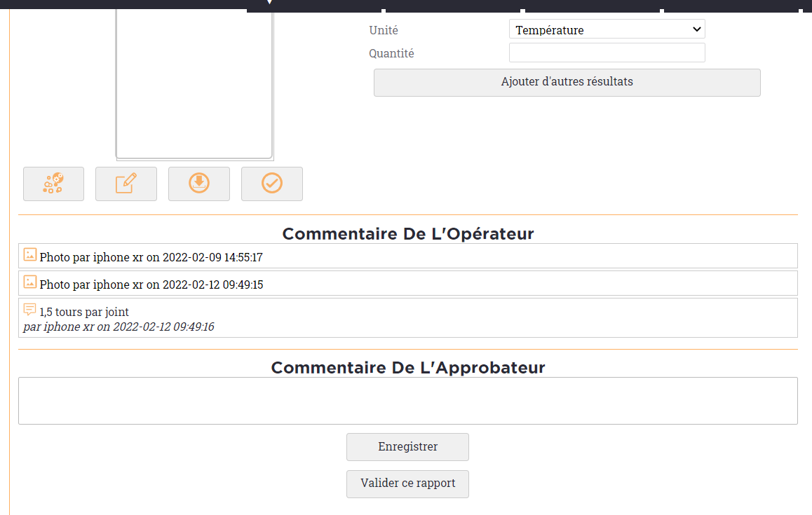Screen dimensions: 812x515
Task: Click into the Quantité input field
Action: (607, 53)
